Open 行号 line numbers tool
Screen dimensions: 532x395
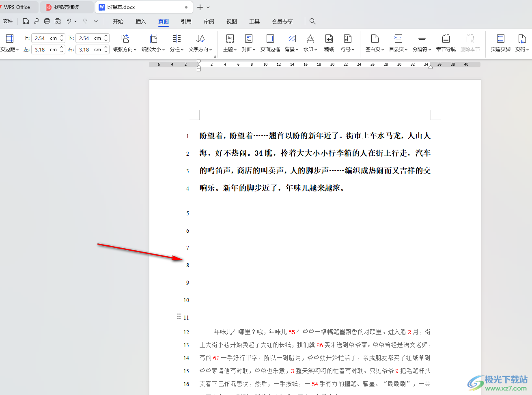coord(347,43)
